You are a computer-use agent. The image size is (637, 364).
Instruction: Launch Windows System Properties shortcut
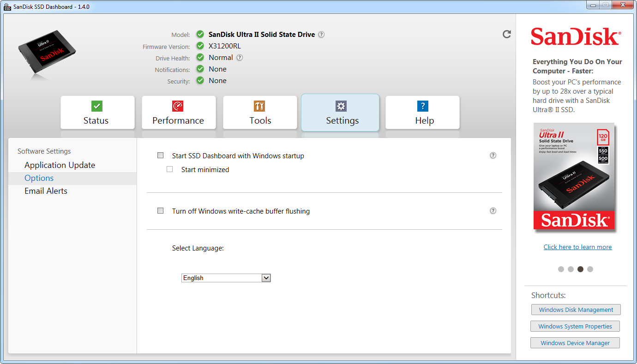[x=575, y=326]
